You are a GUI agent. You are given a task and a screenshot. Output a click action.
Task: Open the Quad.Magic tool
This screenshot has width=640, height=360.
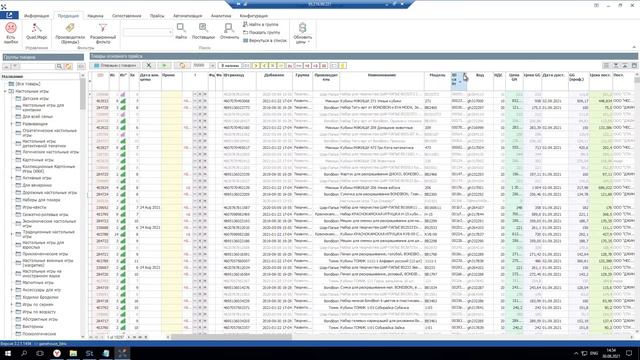tap(37, 31)
